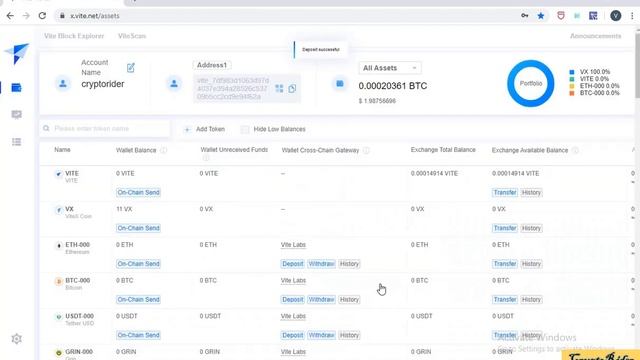Open saved password key icon
The height and width of the screenshot is (360, 640).
[524, 16]
